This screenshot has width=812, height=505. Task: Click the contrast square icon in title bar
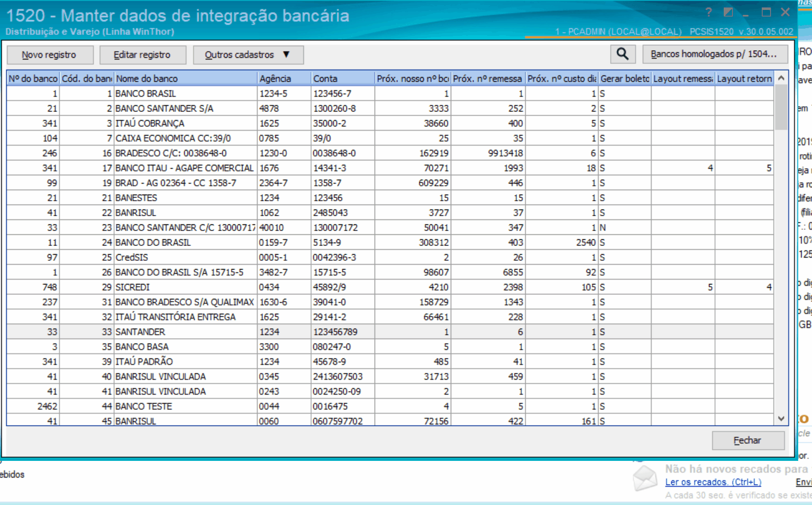coord(727,11)
